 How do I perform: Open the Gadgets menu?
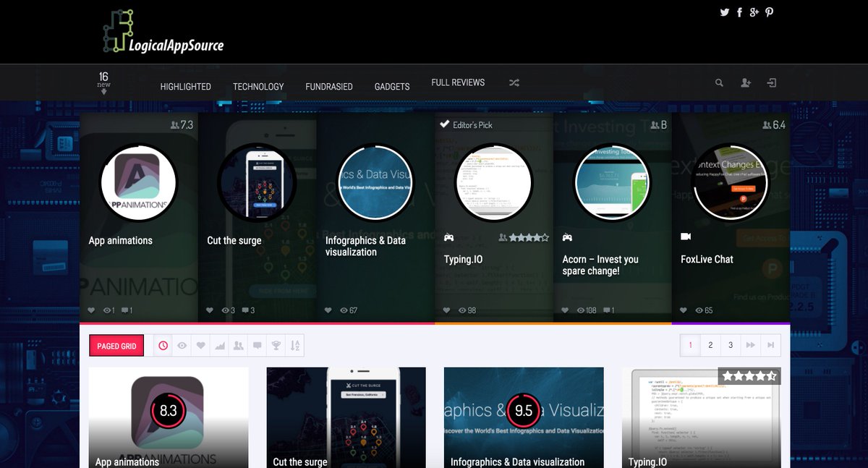point(392,86)
